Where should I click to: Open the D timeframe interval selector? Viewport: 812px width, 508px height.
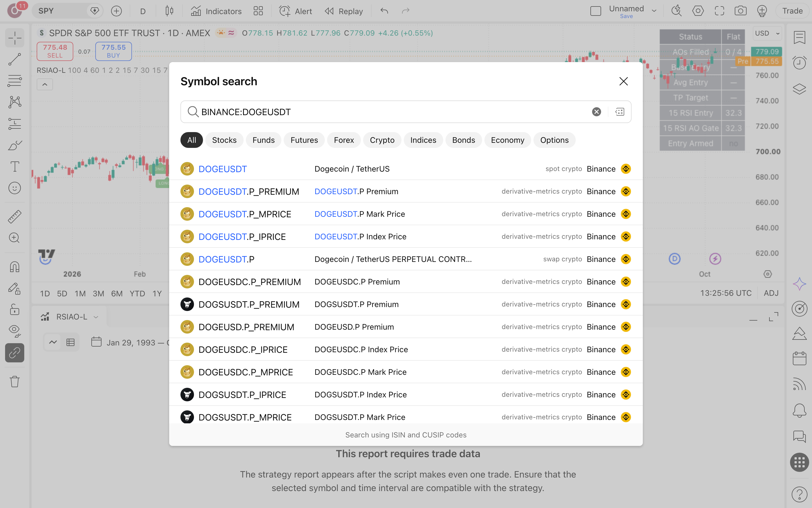coord(143,11)
